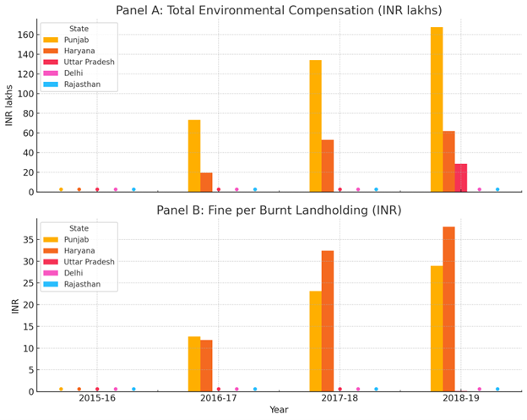Click the 'State' legend heading in Panel B

79,229
